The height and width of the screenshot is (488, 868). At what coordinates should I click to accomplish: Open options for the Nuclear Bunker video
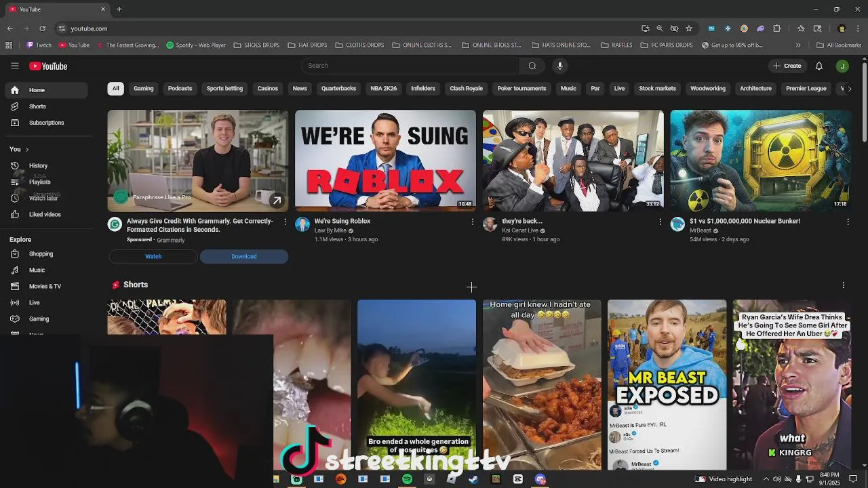pos(848,222)
